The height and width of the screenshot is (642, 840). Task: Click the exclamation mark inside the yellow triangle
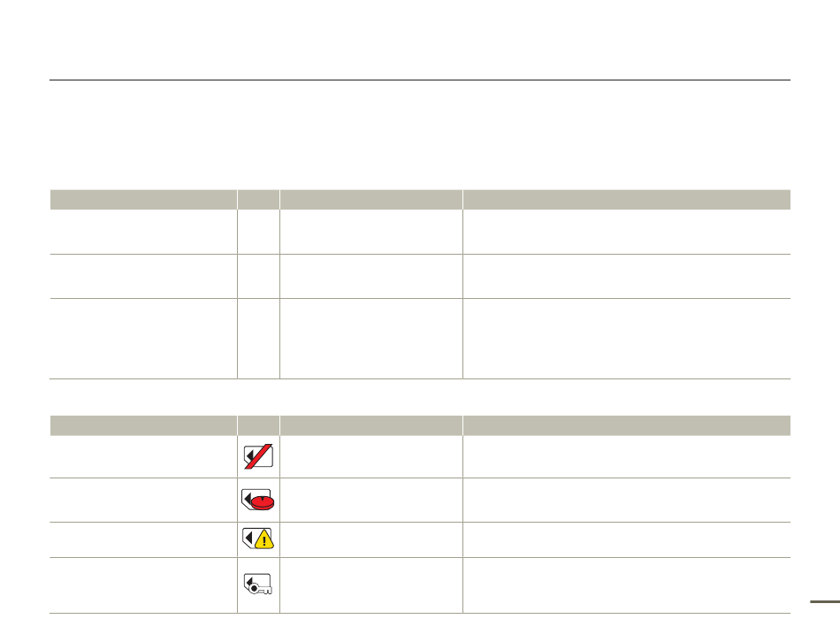264,541
